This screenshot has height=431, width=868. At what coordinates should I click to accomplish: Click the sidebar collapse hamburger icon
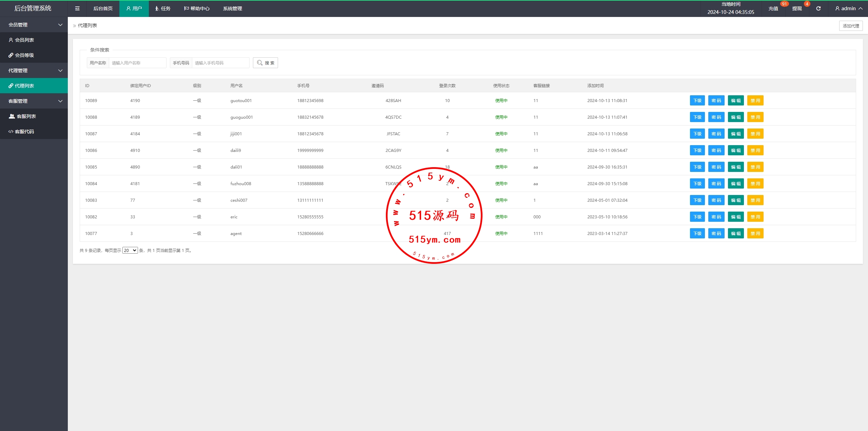pyautogui.click(x=77, y=8)
